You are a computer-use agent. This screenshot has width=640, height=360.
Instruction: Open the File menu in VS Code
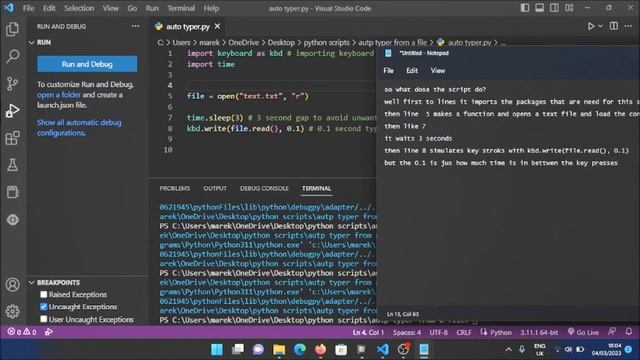coord(28,8)
